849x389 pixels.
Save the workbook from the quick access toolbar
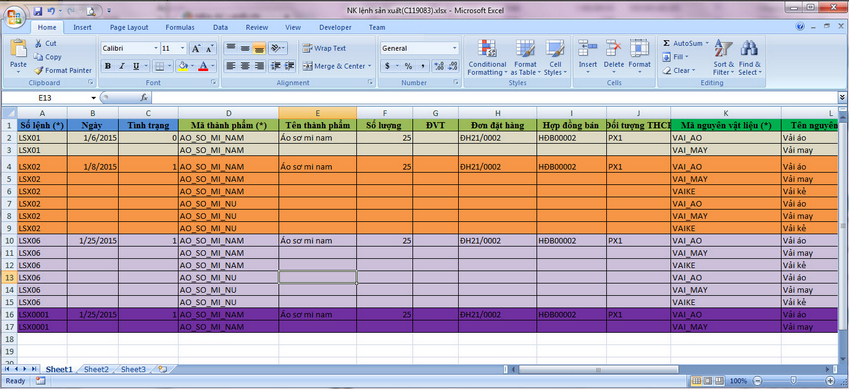coord(37,11)
